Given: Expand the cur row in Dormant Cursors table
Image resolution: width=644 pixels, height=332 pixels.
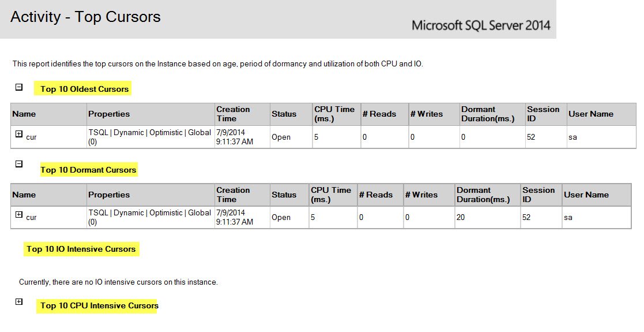Looking at the screenshot, I should pyautogui.click(x=19, y=215).
